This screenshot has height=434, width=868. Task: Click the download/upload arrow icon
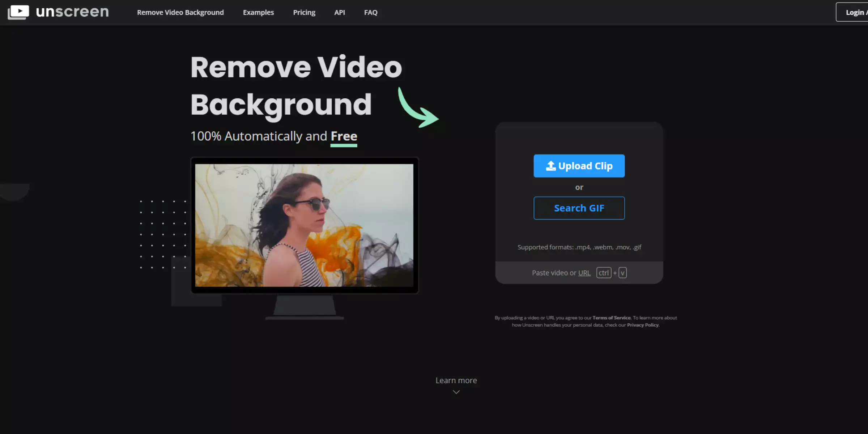[x=550, y=166]
